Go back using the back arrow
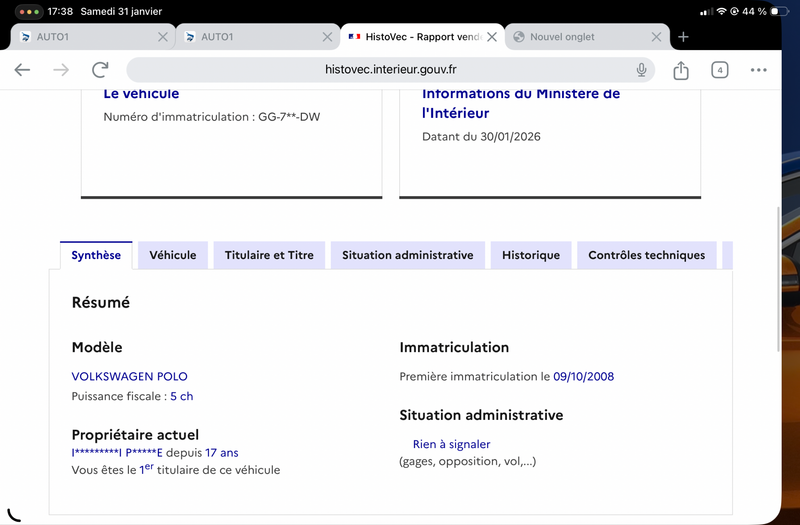 pyautogui.click(x=22, y=70)
